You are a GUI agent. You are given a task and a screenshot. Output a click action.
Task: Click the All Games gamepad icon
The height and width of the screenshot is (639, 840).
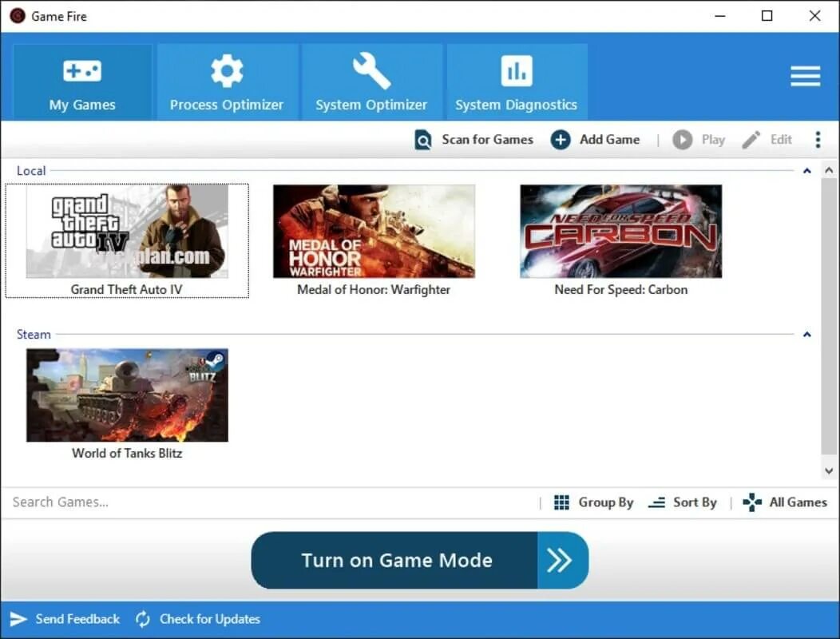coord(752,502)
